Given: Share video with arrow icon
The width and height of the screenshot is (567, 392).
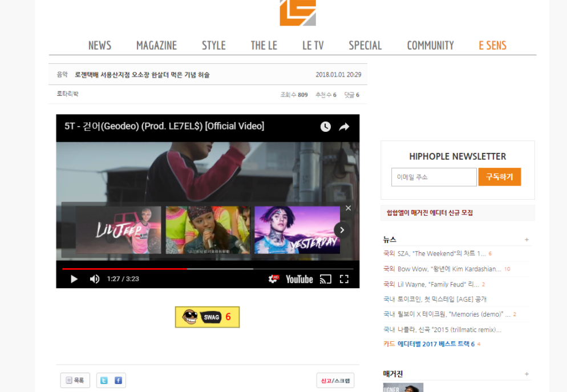Looking at the screenshot, I should click(x=344, y=127).
